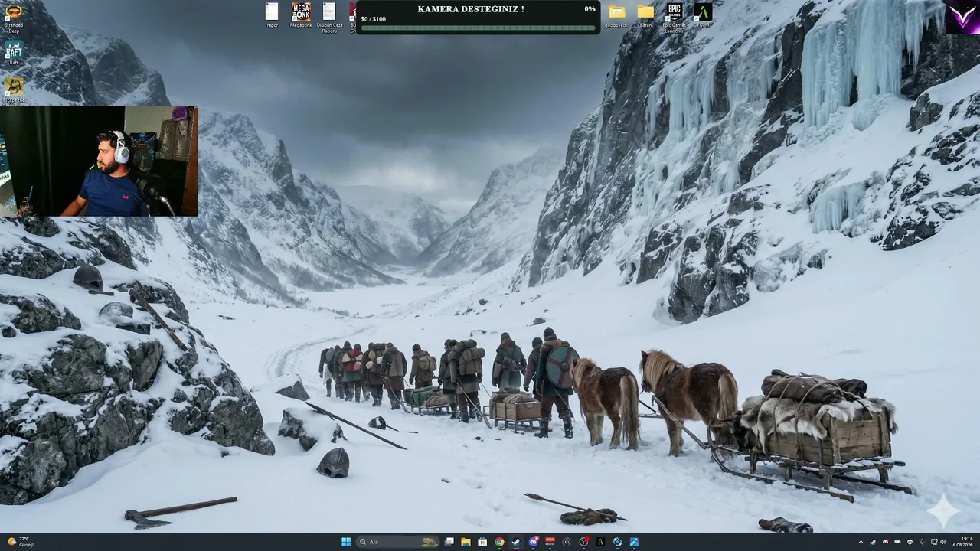This screenshot has width=980, height=551.
Task: Open the FiveM app in the taskbar
Action: [x=600, y=542]
